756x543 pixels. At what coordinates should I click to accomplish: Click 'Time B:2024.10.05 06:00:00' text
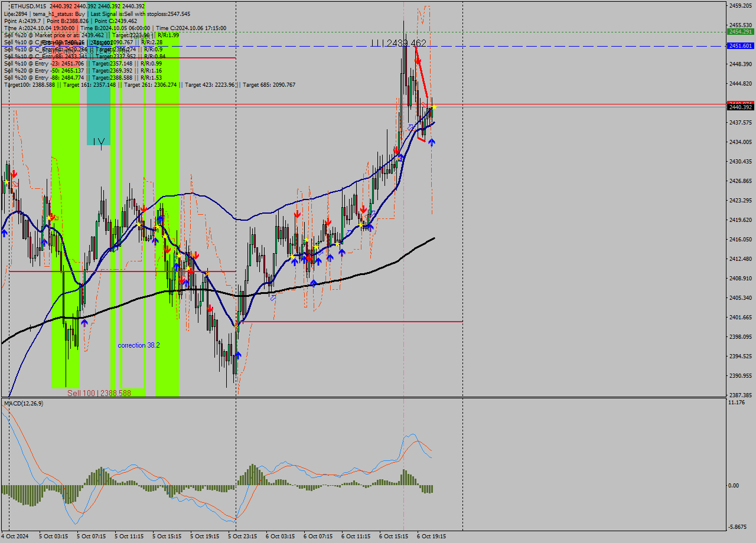coord(116,28)
